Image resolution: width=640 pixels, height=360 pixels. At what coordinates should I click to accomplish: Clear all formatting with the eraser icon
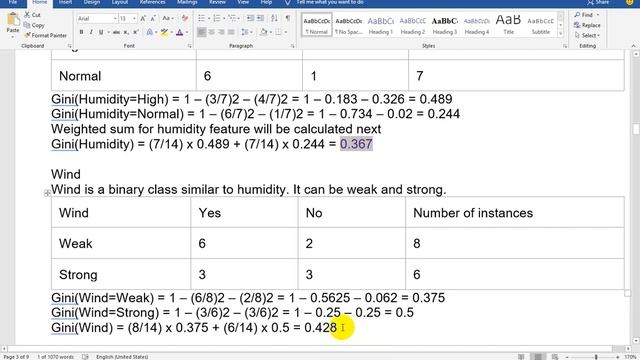coord(185,18)
